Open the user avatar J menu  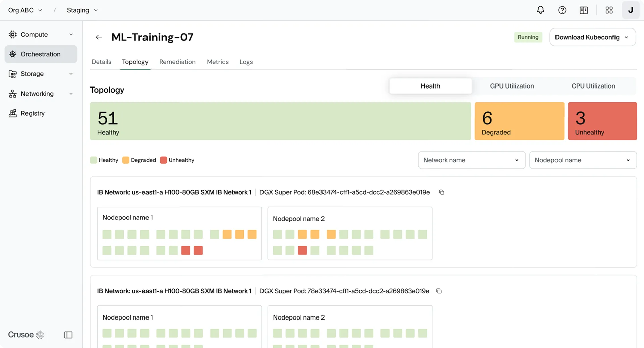coord(631,10)
